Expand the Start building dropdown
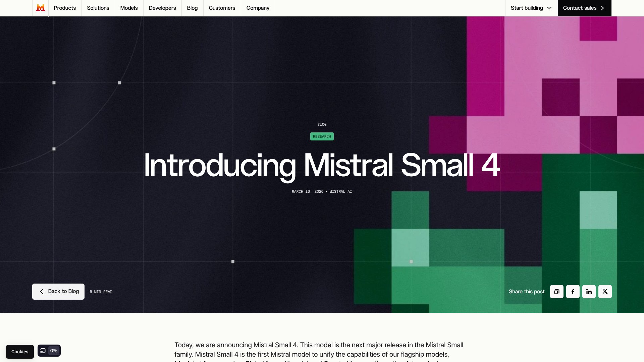Screen dimensions: 644x362 531,8
